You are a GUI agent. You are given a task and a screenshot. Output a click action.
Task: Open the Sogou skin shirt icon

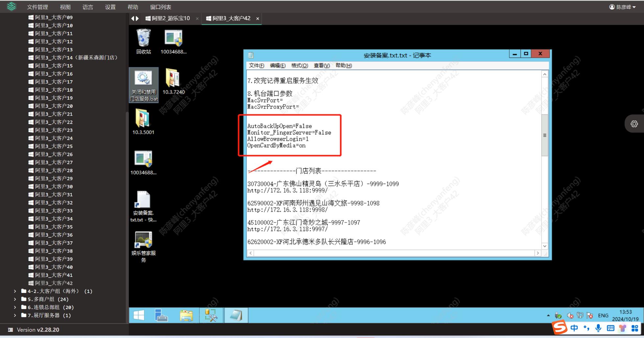(623, 328)
